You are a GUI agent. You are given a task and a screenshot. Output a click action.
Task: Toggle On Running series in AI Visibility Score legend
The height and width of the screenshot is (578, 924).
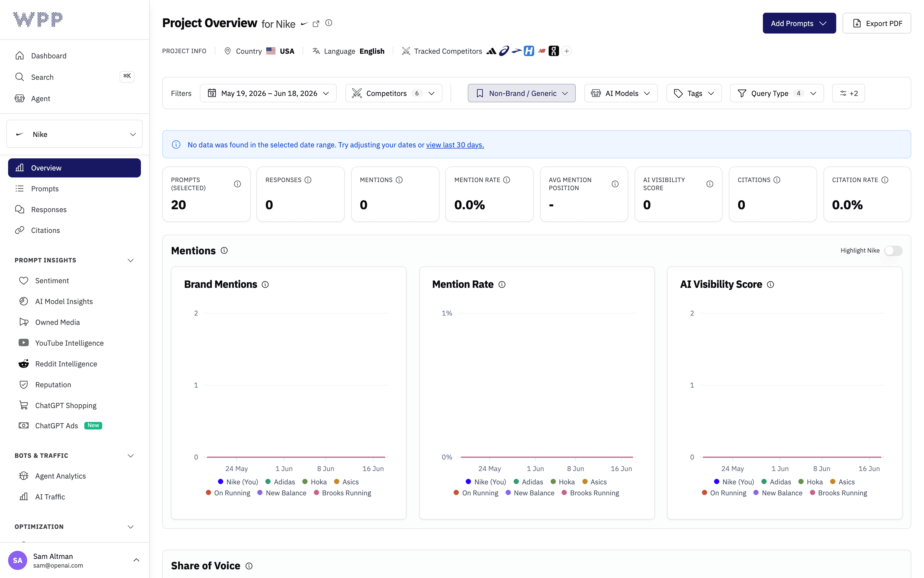click(724, 493)
